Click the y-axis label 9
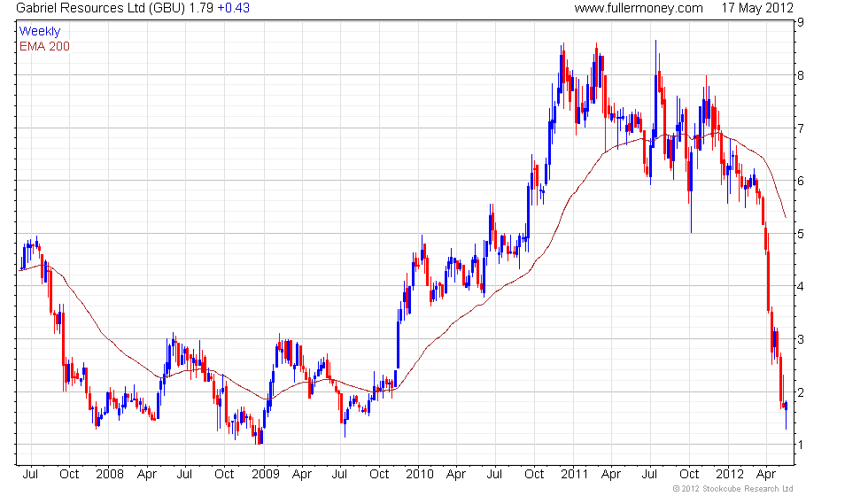Viewport: 868px width, 496px height. click(801, 23)
